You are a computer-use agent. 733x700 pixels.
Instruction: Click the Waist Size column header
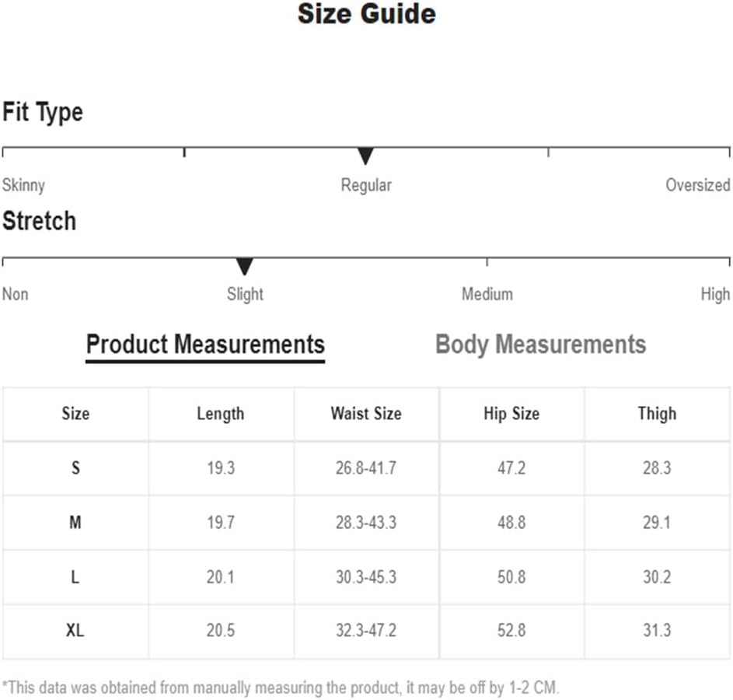point(366,413)
